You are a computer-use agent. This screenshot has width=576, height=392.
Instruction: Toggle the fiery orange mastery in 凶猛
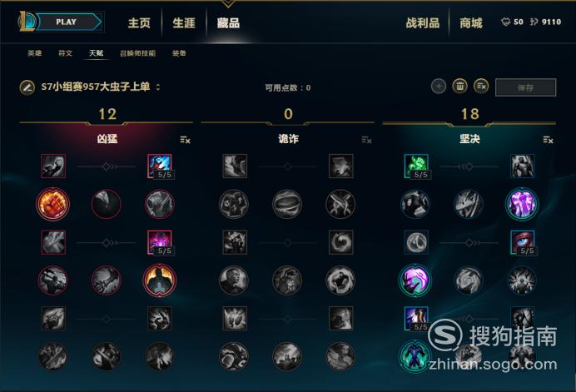[x=53, y=204]
